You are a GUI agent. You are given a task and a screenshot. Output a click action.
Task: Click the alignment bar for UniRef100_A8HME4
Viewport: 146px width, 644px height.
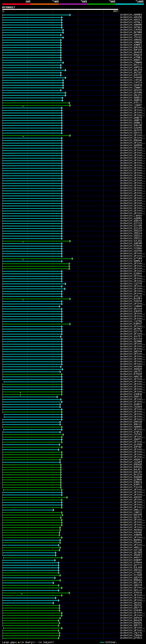(x=36, y=15)
